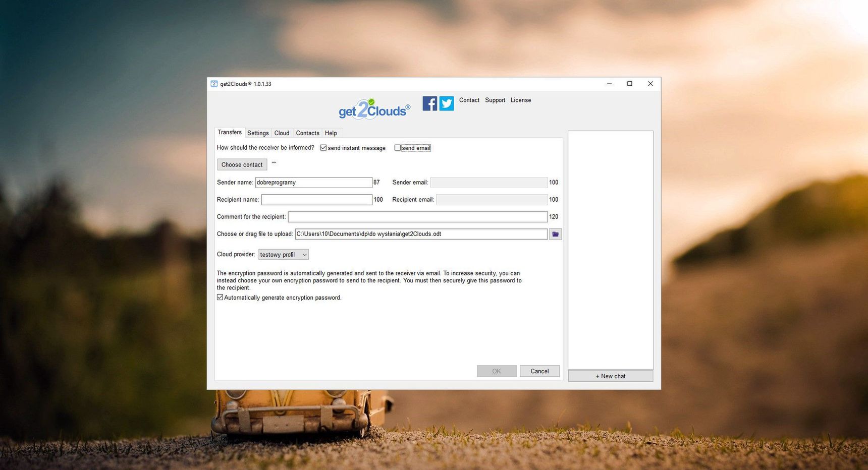The image size is (868, 470).
Task: Open the Cloud tab
Action: 282,133
